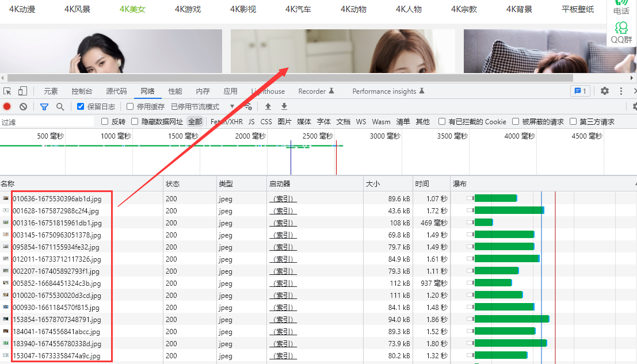Switch to the 应用 tab
This screenshot has width=637, height=364.
(230, 91)
